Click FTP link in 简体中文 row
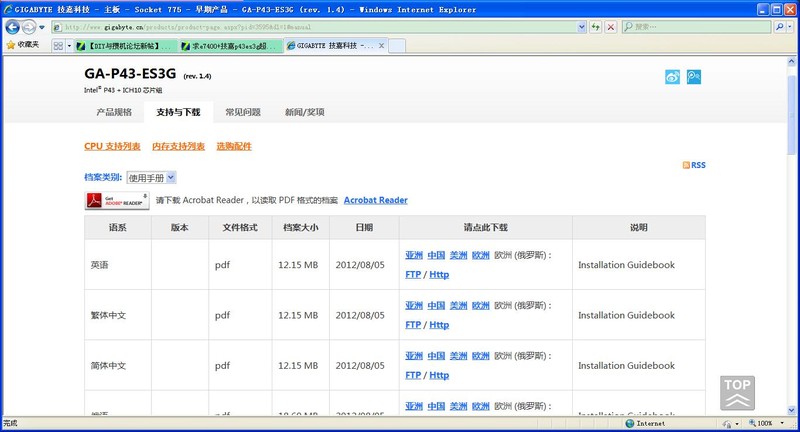The height and width of the screenshot is (432, 800). [x=413, y=375]
